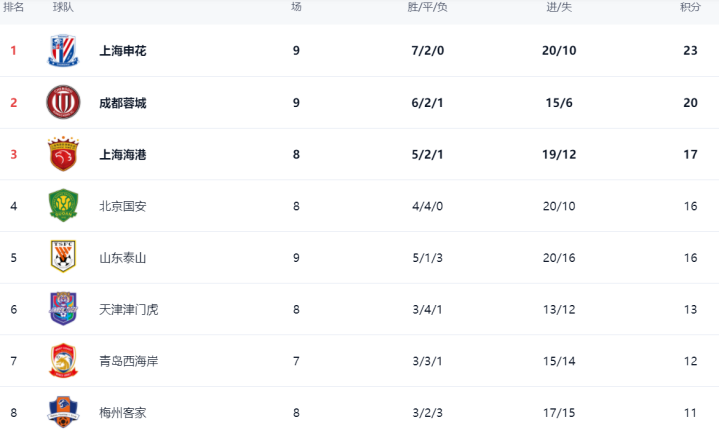Select the 上海海港 team name
Viewport: 719px width, 436px height.
click(x=123, y=155)
